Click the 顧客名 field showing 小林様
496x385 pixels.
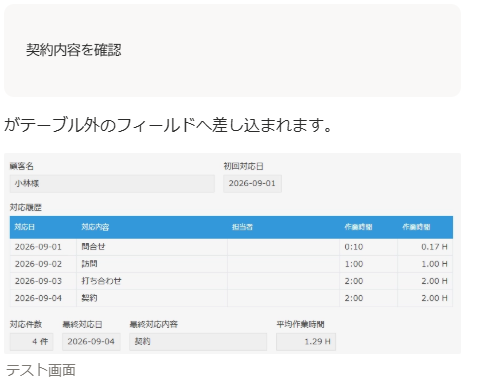click(x=112, y=184)
